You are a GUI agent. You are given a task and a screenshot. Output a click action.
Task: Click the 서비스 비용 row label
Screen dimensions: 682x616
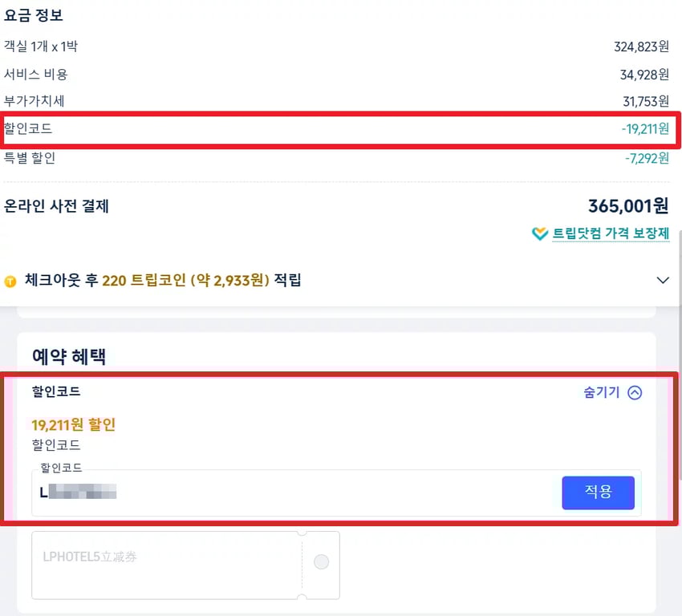36,75
